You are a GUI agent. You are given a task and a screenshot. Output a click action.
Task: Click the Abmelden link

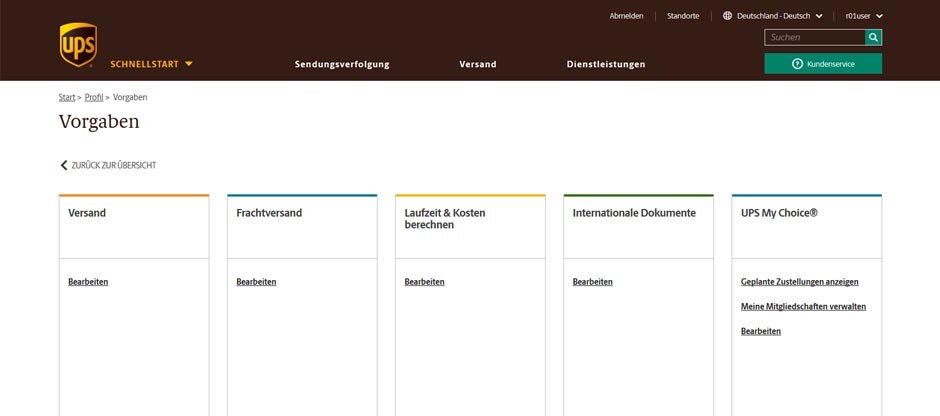[x=626, y=16]
